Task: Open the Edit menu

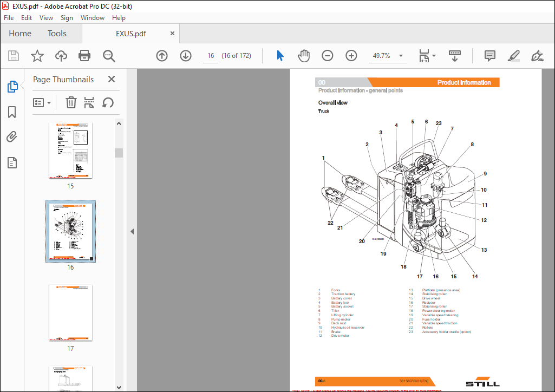Action: (x=26, y=18)
